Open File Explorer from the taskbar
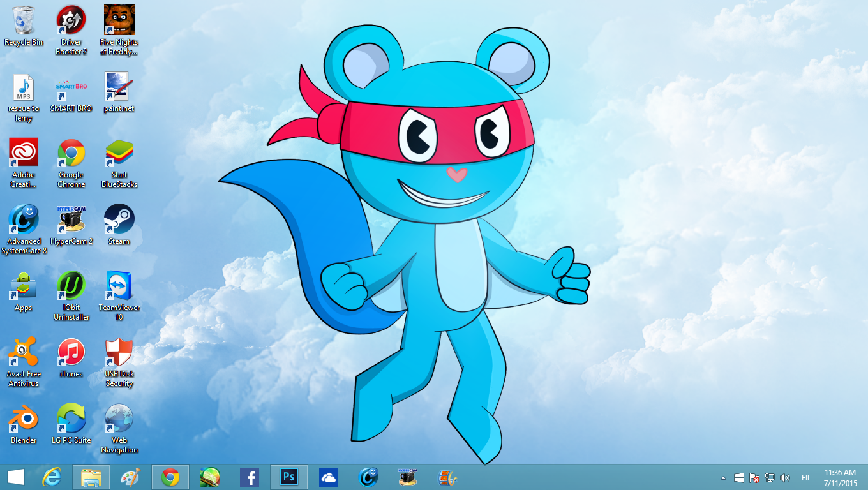This screenshot has height=490, width=868. click(91, 477)
